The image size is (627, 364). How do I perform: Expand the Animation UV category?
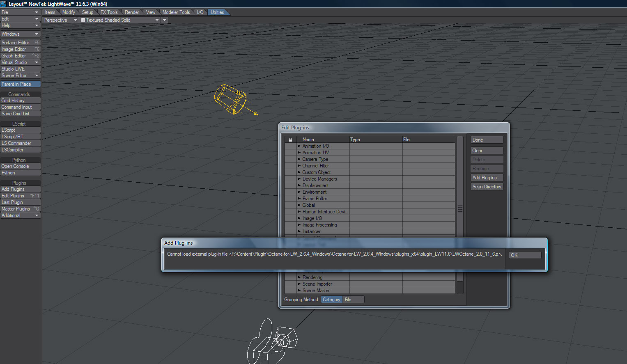click(299, 153)
